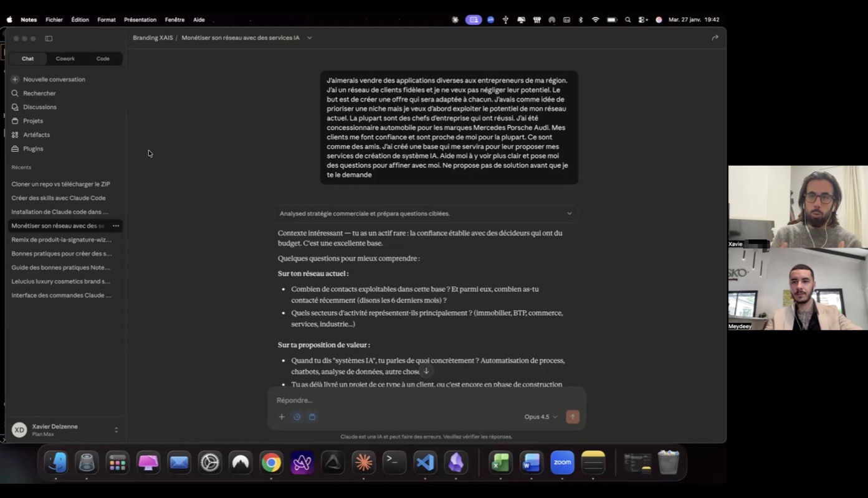Switch to the Code tab
868x498 pixels.
click(103, 59)
